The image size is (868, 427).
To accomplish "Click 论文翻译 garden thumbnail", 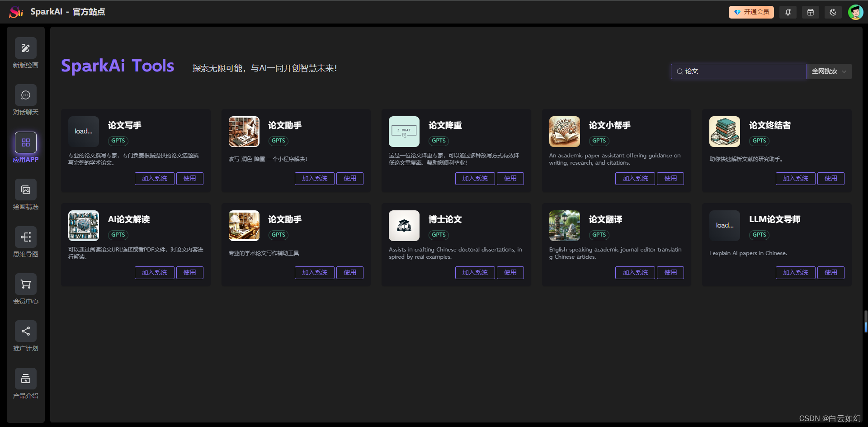I will click(x=565, y=226).
